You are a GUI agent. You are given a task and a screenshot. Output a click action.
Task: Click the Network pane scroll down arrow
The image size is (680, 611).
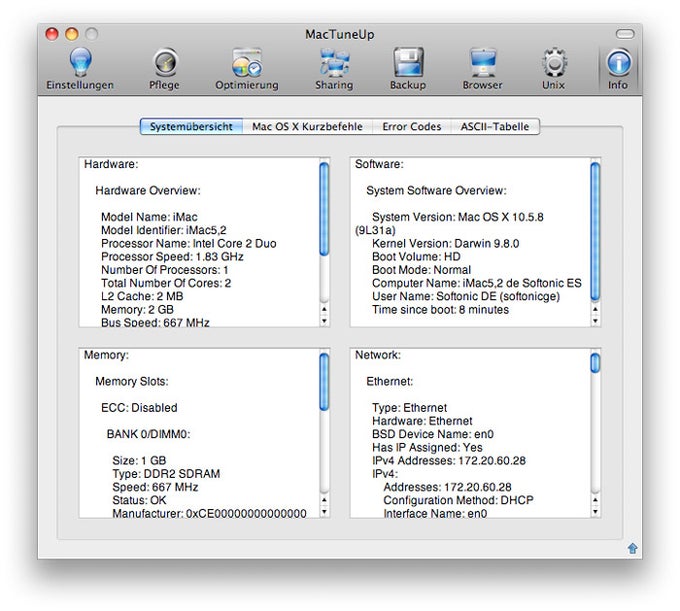(595, 512)
